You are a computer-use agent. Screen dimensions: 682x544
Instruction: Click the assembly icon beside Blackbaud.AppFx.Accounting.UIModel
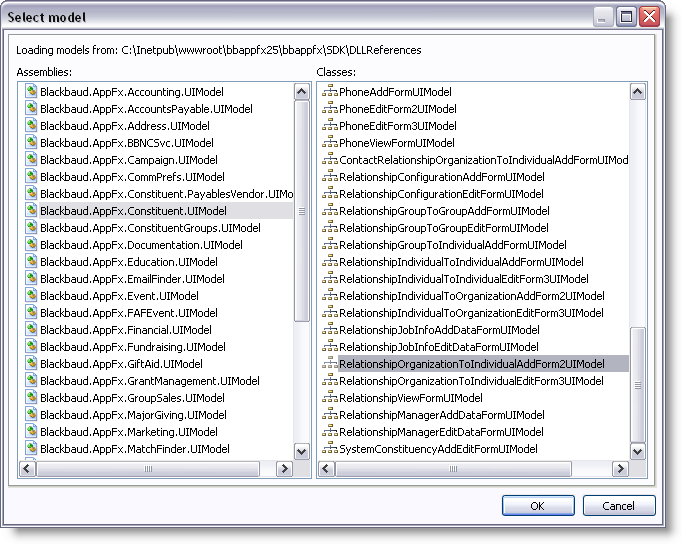pyautogui.click(x=31, y=91)
